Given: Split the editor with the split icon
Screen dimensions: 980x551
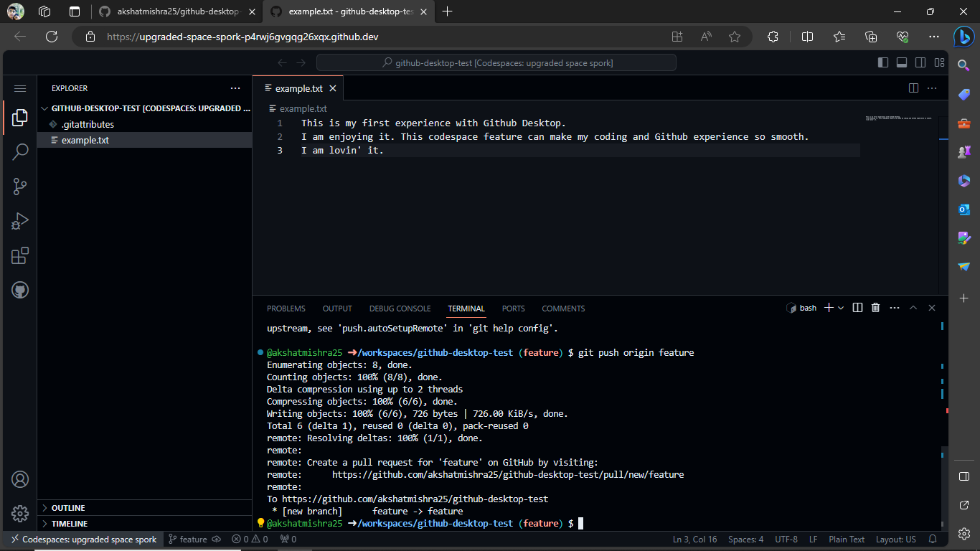Looking at the screenshot, I should click(x=912, y=88).
